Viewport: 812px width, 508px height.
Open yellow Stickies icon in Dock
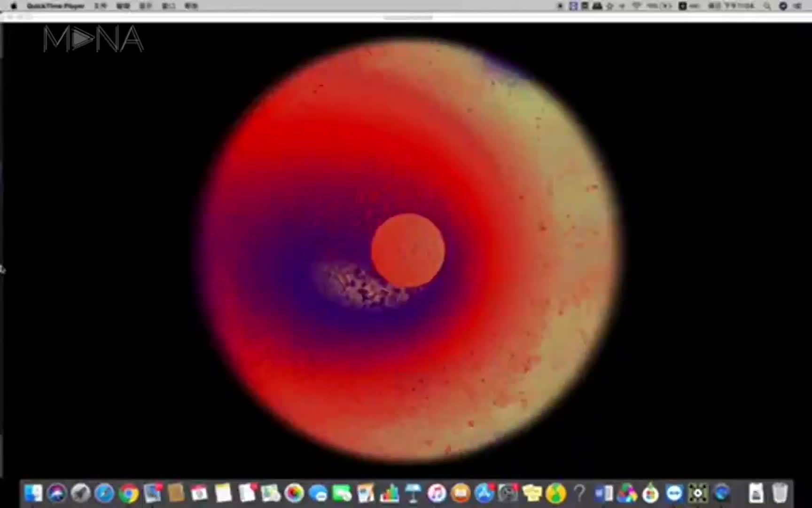pyautogui.click(x=532, y=493)
